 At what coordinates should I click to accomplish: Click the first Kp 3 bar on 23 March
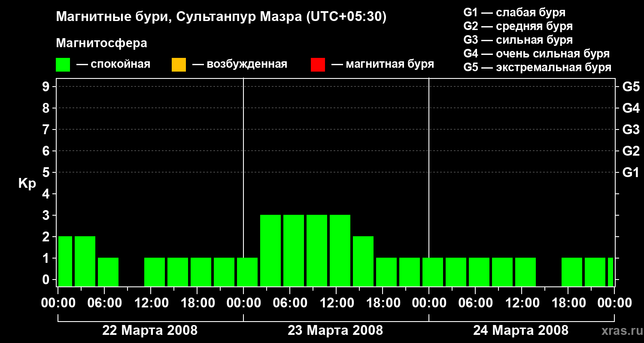pyautogui.click(x=270, y=250)
